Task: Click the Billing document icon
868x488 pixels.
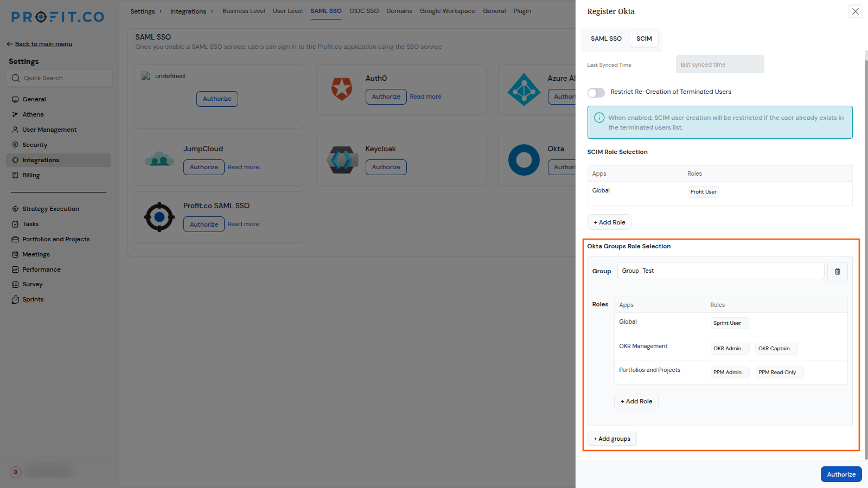Action: tap(15, 176)
